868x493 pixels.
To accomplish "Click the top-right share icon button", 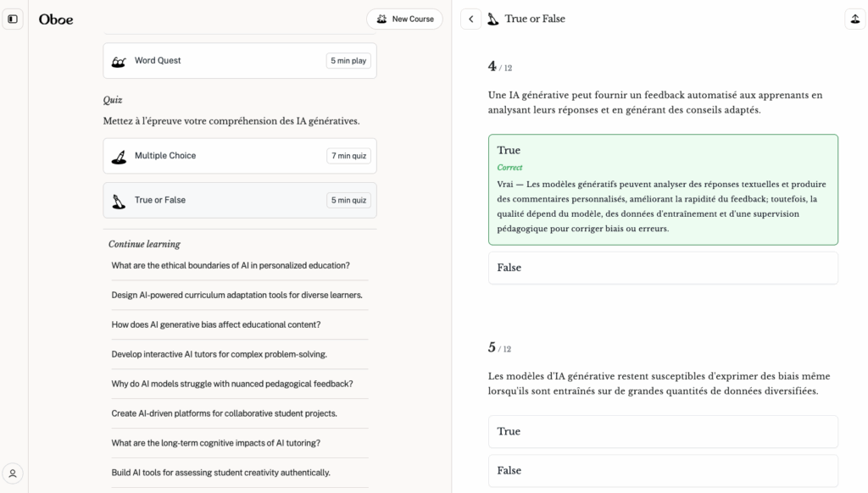I will 854,19.
